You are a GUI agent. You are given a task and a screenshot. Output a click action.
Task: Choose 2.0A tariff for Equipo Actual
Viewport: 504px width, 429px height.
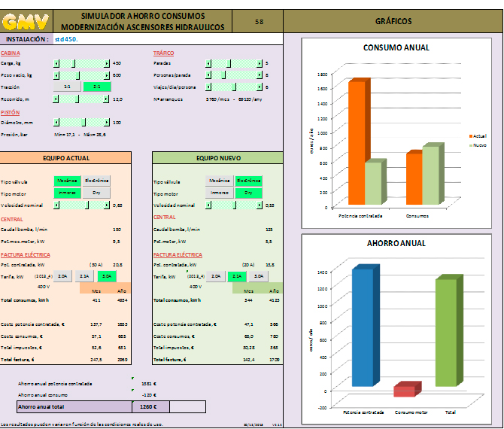(63, 276)
